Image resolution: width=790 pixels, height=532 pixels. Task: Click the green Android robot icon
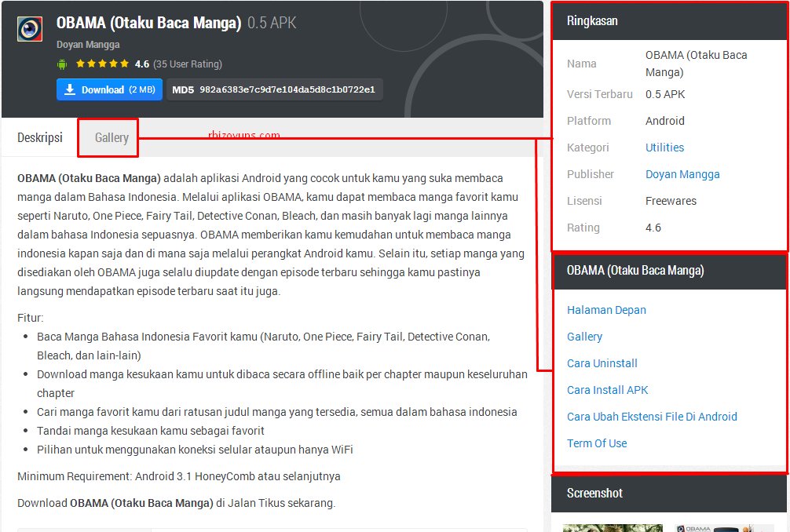[x=62, y=64]
